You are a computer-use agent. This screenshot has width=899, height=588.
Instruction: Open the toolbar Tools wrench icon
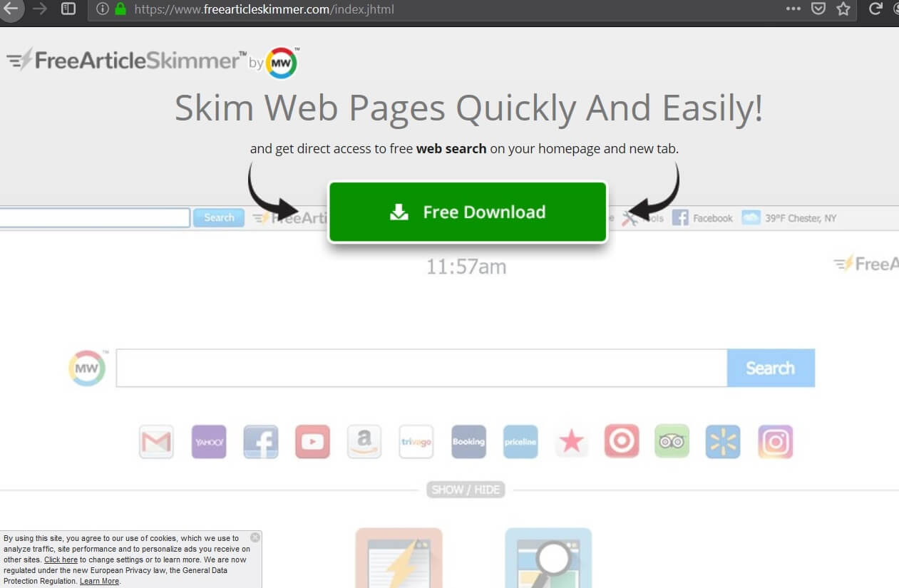click(630, 219)
